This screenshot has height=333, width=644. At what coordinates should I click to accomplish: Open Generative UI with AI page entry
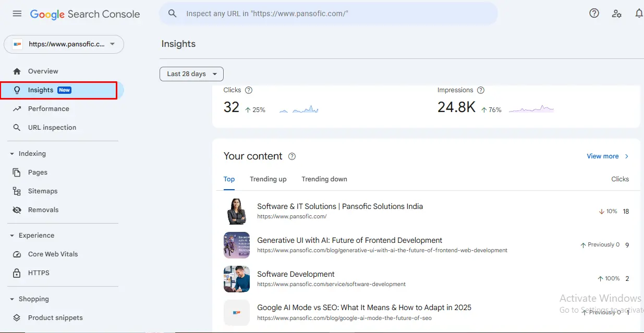(349, 240)
